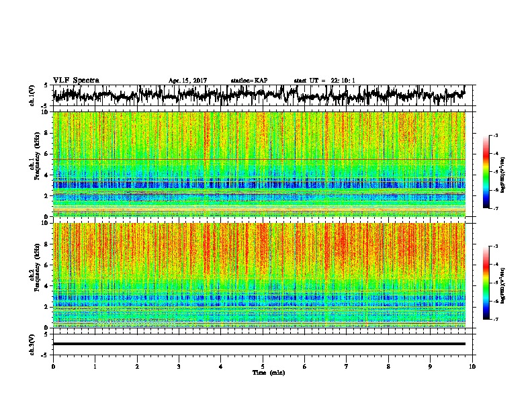Click the ch.1 waveform trace panel
The image size is (532, 411).
pyautogui.click(x=262, y=95)
